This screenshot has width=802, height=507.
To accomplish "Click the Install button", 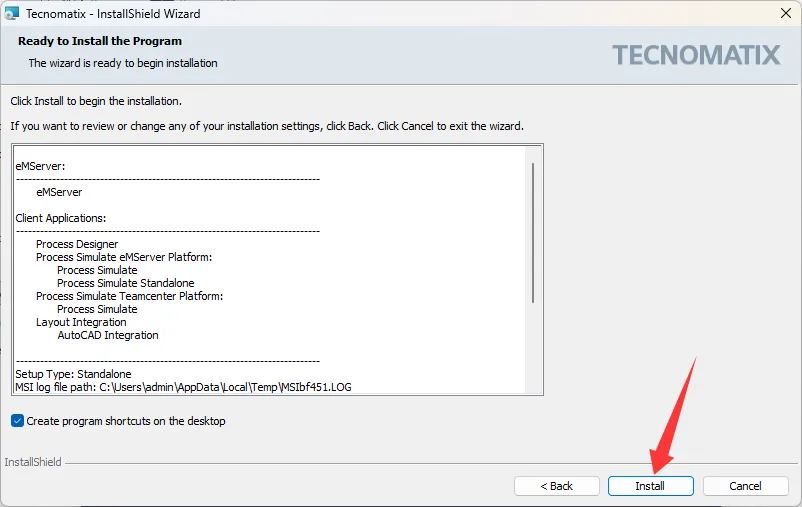I will click(650, 486).
